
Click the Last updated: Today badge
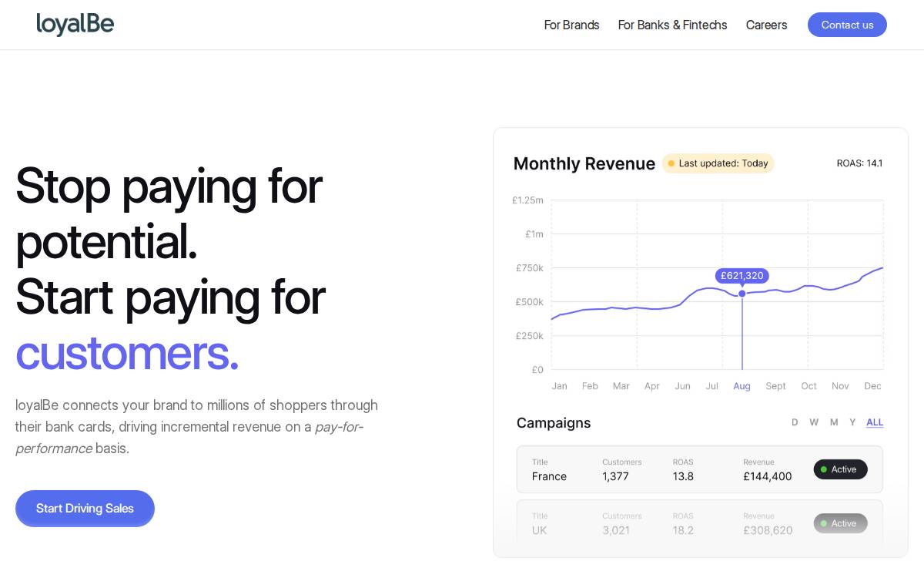point(718,163)
